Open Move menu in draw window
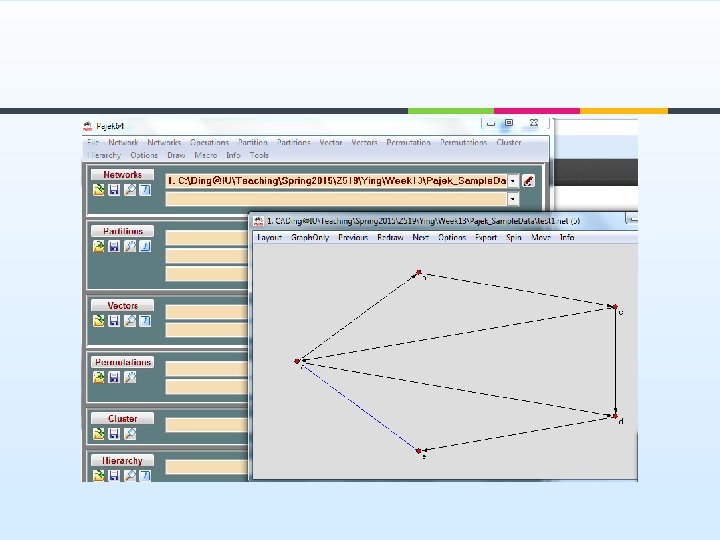The image size is (720, 540). 540,237
